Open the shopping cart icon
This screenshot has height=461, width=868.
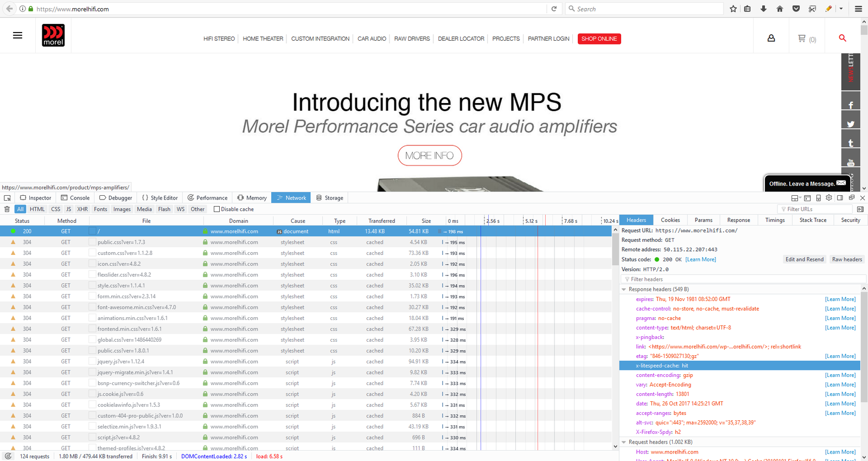tap(801, 39)
